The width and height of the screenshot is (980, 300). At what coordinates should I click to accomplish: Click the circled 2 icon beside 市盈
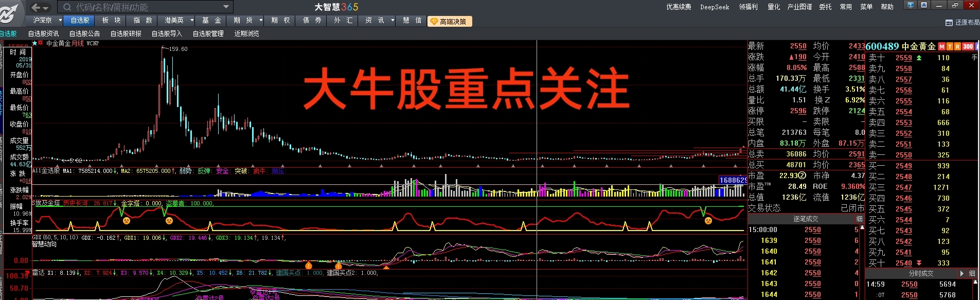(x=802, y=176)
